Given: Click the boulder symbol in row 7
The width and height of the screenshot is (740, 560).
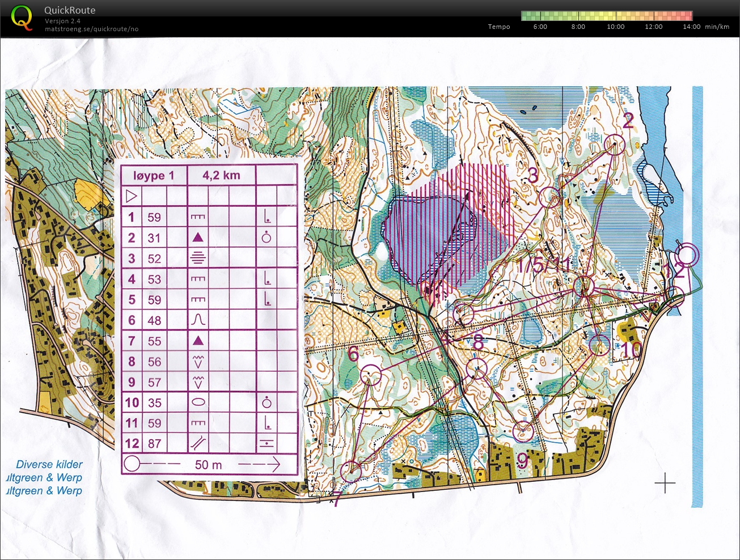Looking at the screenshot, I should pos(198,341).
